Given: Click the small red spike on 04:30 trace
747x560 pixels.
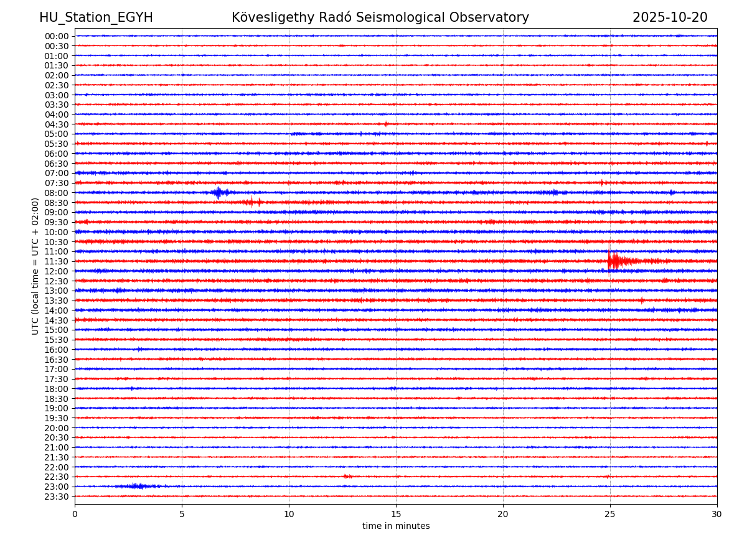Looking at the screenshot, I should (385, 124).
